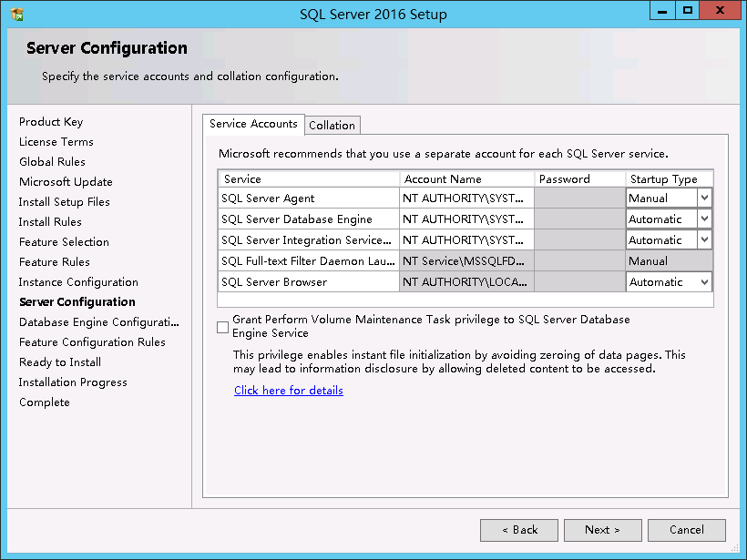This screenshot has width=747, height=560.
Task: Open Startup Type dropdown for Integration Services
Action: tap(704, 239)
